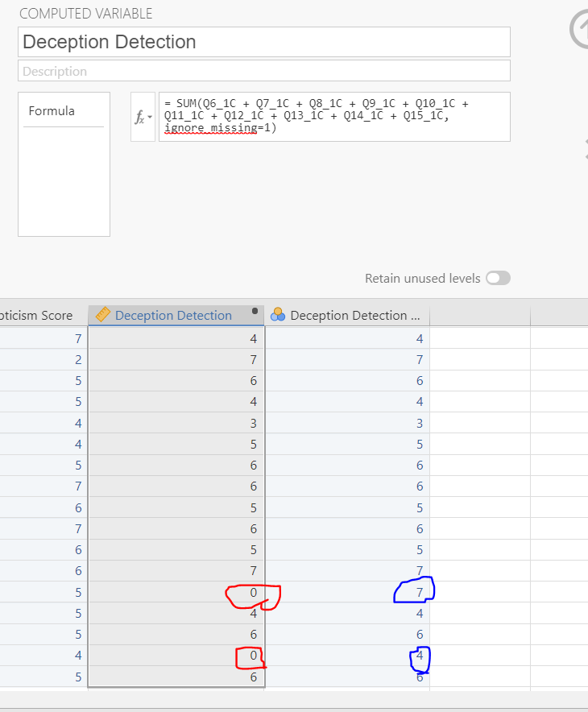Select the Skepticism Score cell showing 2
Image resolution: width=588 pixels, height=712 pixels.
[43, 360]
